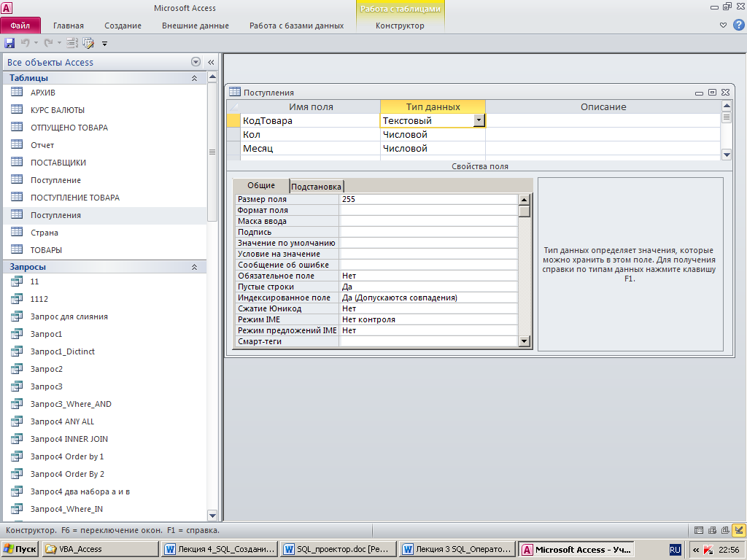747x560 pixels.
Task: Collapse the Запросы group
Action: click(x=194, y=267)
